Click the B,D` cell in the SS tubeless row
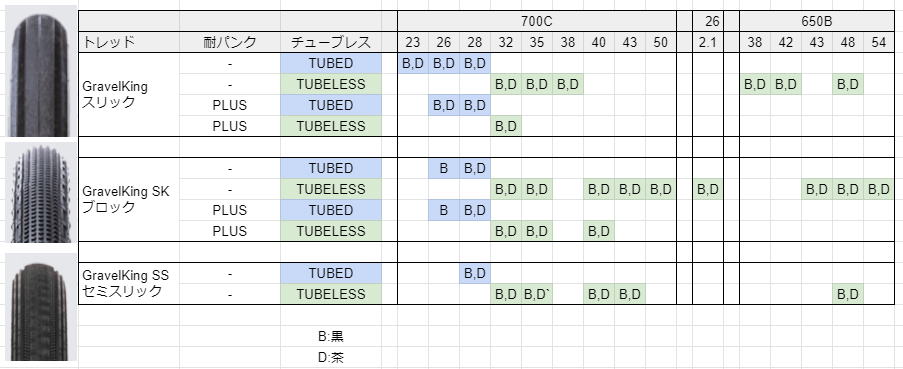This screenshot has height=369, width=903. (537, 294)
